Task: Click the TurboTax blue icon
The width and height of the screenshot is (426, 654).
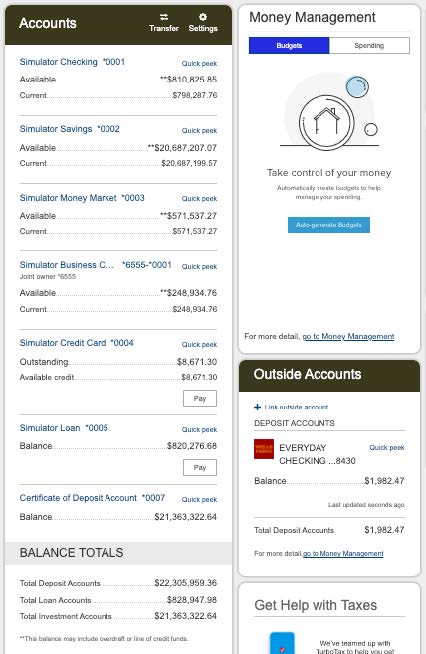Action: coord(282,643)
